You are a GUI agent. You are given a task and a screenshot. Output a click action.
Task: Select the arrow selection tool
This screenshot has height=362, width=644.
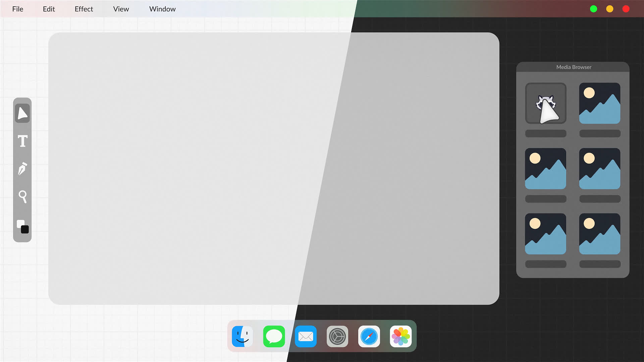click(22, 113)
